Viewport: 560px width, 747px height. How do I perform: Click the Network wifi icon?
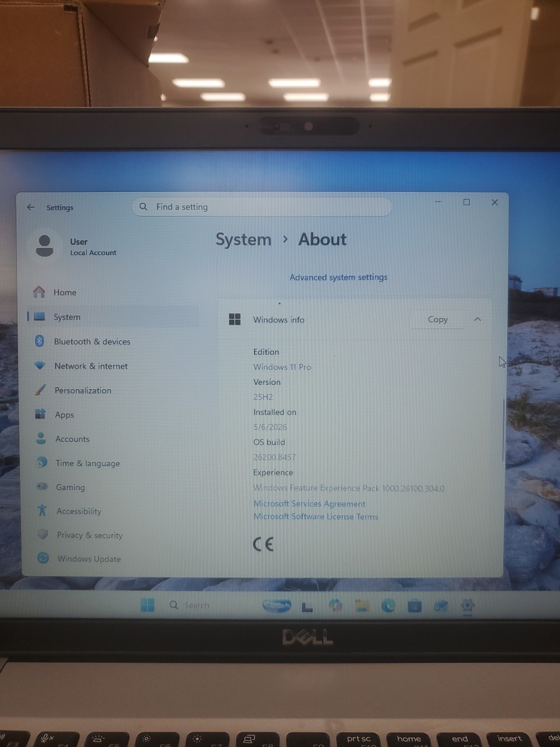[x=40, y=365]
